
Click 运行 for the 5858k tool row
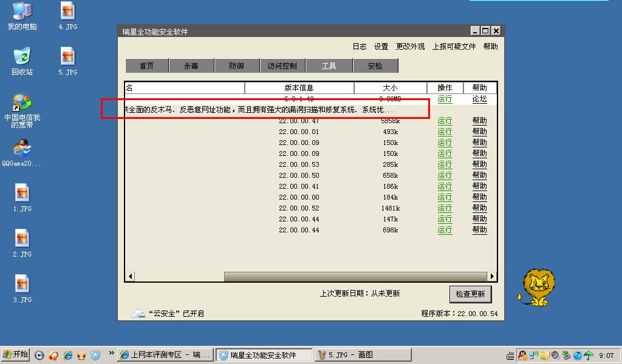point(445,120)
